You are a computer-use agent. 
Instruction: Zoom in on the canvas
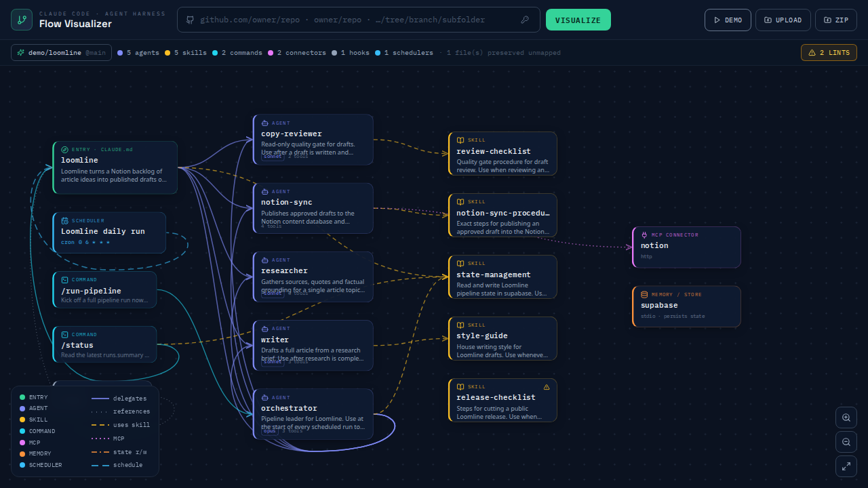[x=846, y=418]
